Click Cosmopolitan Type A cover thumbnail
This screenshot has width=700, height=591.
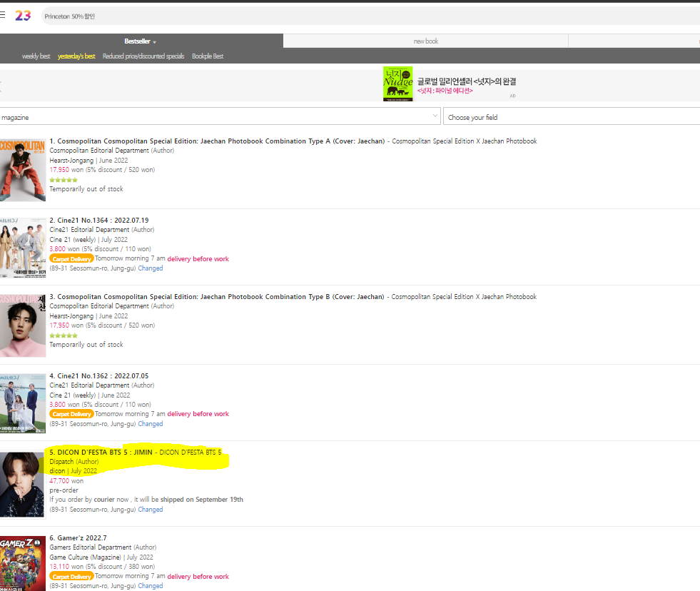pos(23,170)
